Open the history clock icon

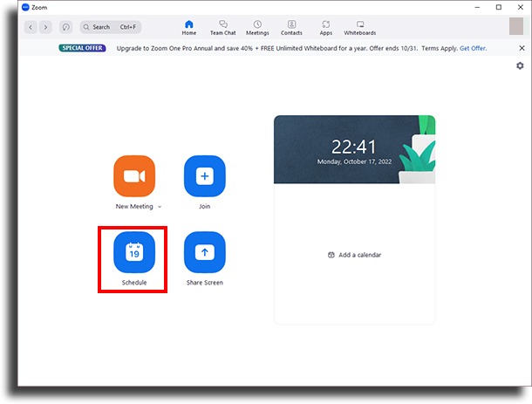(65, 27)
